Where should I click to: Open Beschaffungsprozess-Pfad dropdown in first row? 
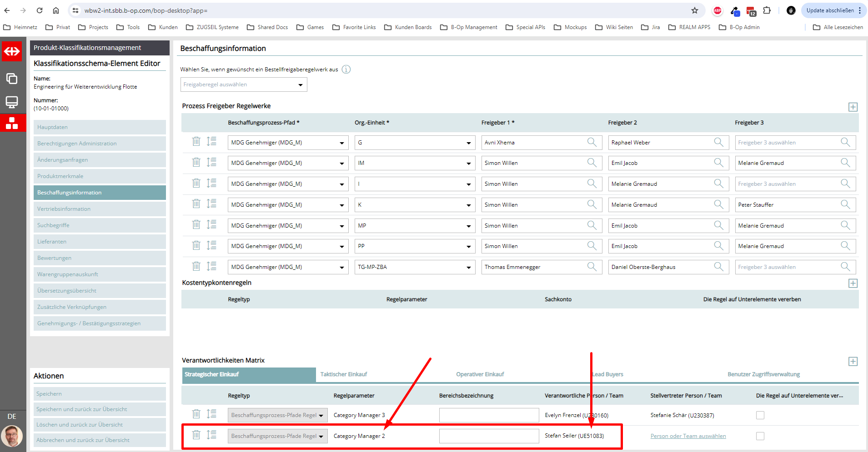pyautogui.click(x=341, y=143)
